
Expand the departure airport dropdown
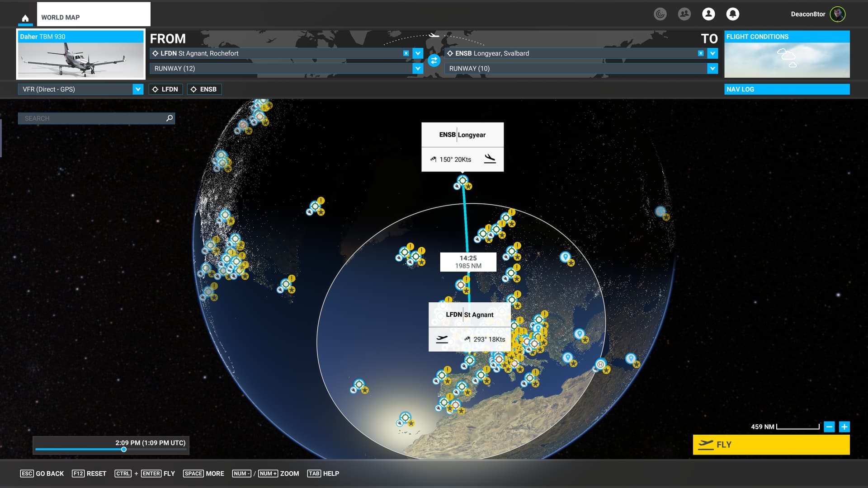coord(418,53)
